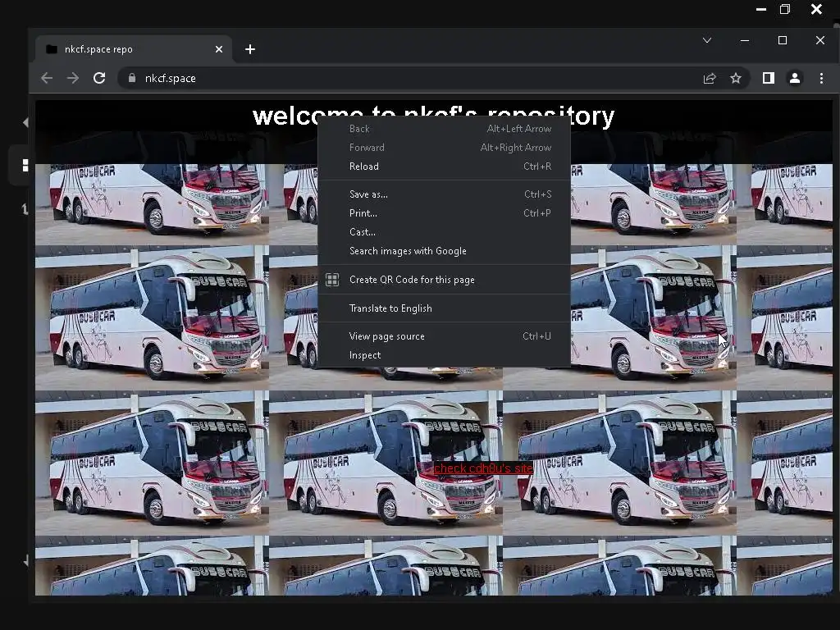
Task: Maximize the Chrome browser window
Action: 782,40
